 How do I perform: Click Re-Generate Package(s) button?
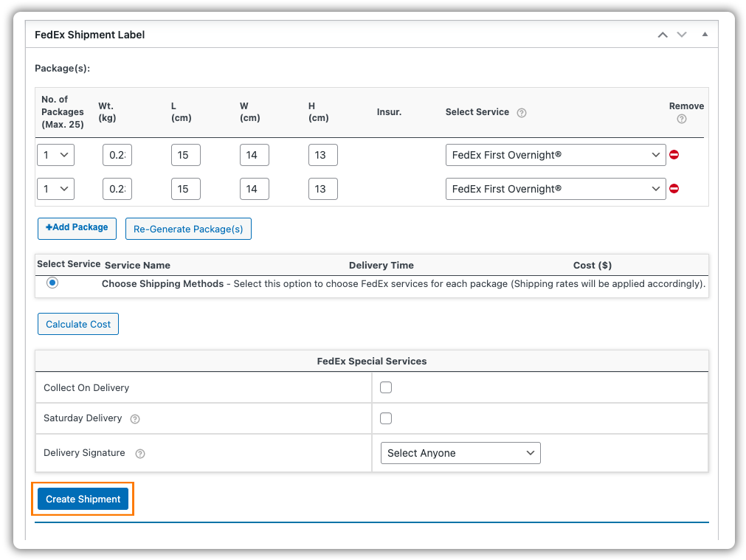pos(188,229)
